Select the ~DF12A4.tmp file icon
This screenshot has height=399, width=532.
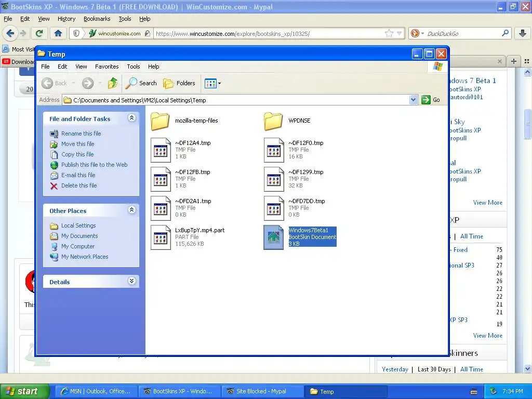coord(161,150)
